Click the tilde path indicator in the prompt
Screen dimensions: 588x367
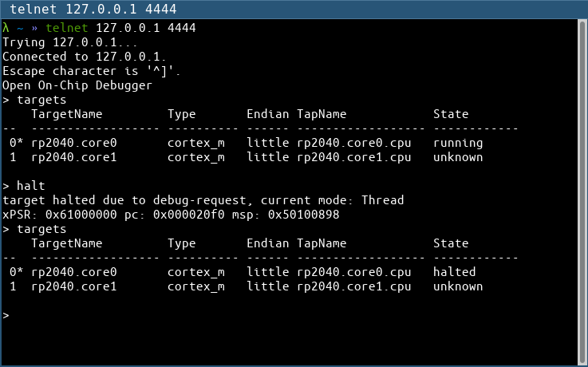tap(21, 28)
